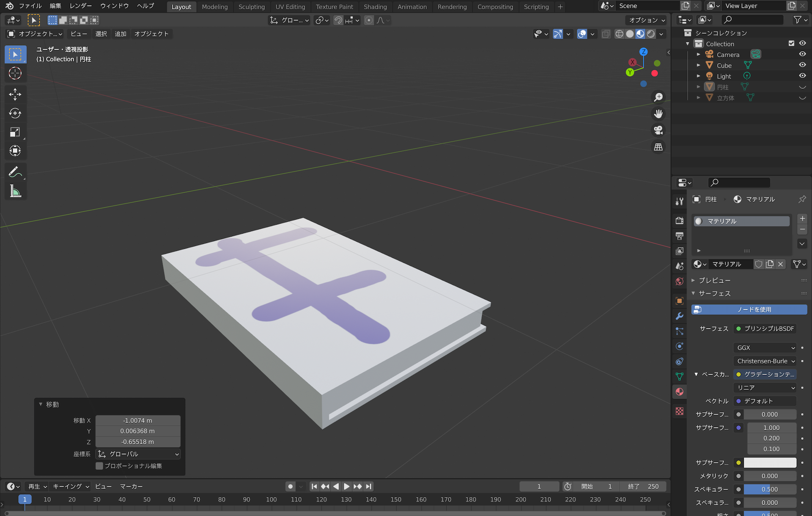Open the 座標系 グローバル dropdown

138,454
